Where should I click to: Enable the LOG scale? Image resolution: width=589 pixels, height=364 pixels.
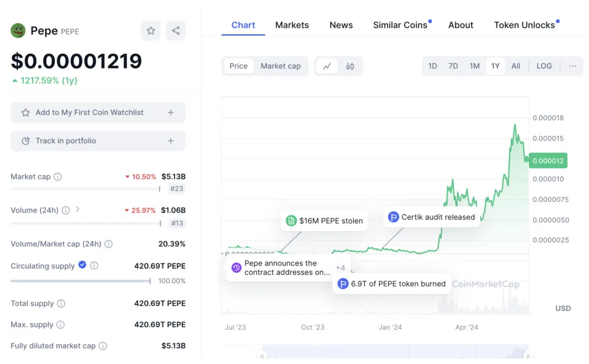click(x=543, y=66)
